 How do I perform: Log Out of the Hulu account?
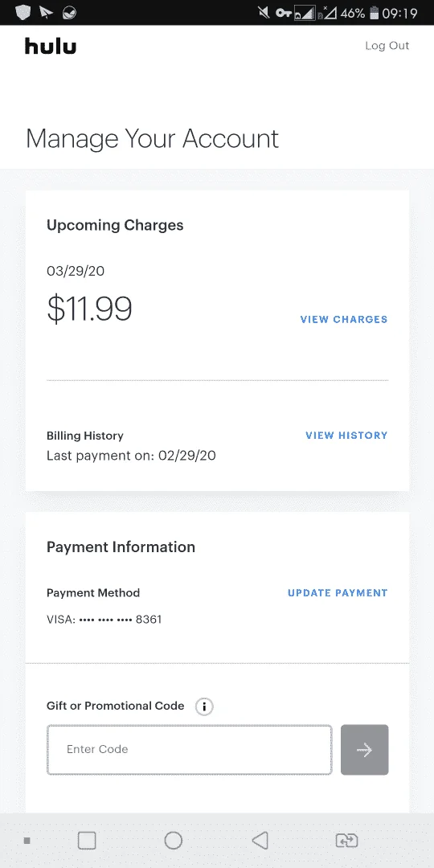click(x=387, y=46)
